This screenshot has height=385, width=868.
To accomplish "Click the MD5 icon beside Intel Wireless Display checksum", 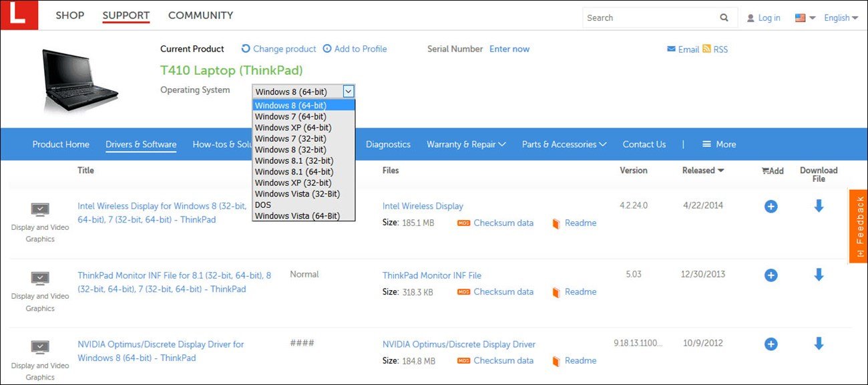I will tap(463, 223).
